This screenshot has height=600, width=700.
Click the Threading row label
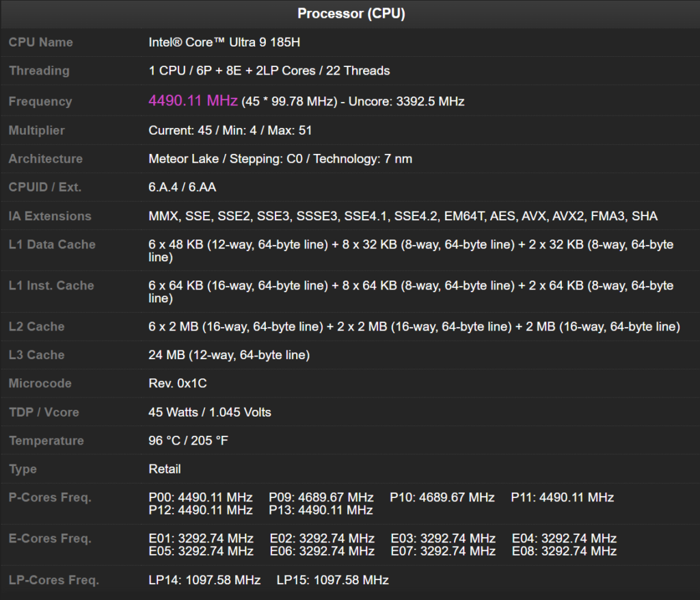point(39,71)
